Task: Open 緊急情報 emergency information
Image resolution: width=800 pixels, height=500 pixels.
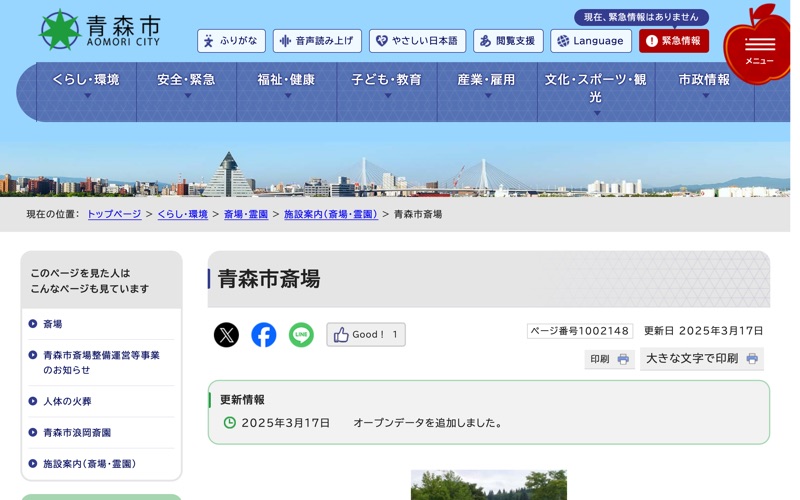Action: pyautogui.click(x=673, y=41)
